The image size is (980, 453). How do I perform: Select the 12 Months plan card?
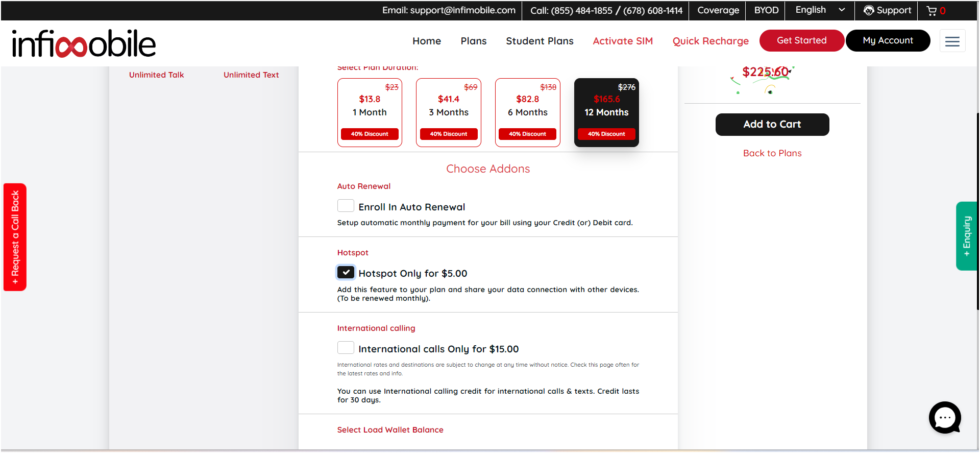(606, 112)
